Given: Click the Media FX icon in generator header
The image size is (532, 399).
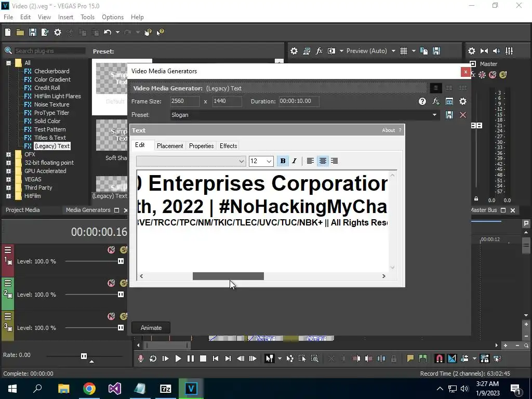Looking at the screenshot, I should tap(436, 101).
